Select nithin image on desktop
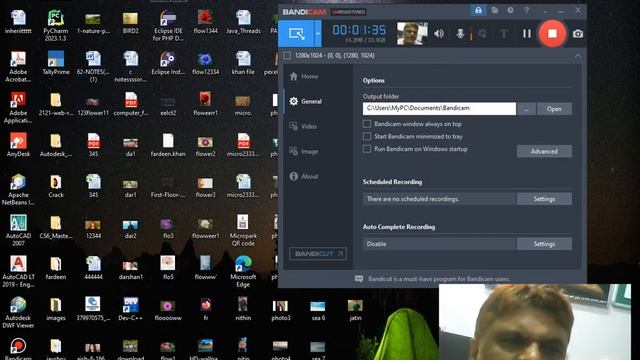Screen dimensions: 640x360 click(243, 309)
